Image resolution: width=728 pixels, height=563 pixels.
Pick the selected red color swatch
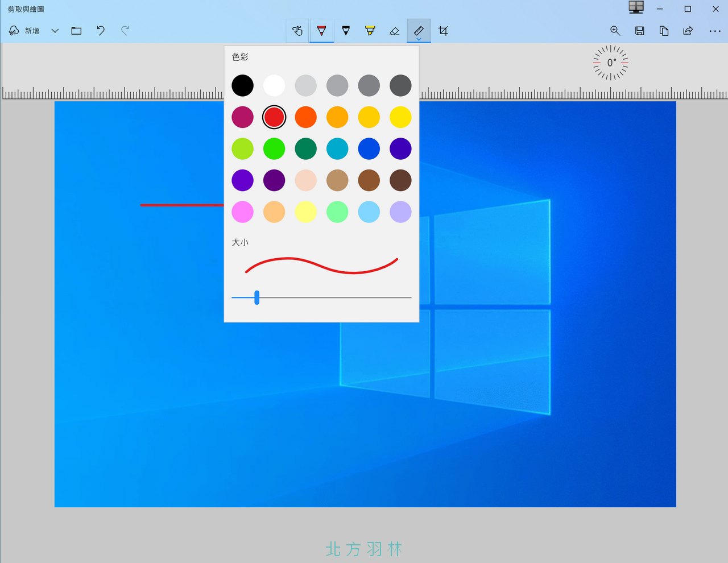274,117
